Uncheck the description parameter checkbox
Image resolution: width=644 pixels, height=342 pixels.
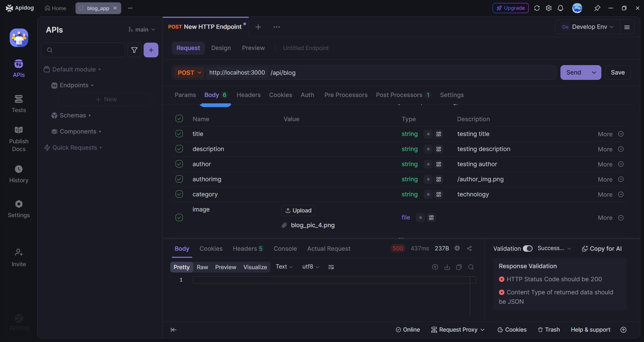click(x=179, y=149)
